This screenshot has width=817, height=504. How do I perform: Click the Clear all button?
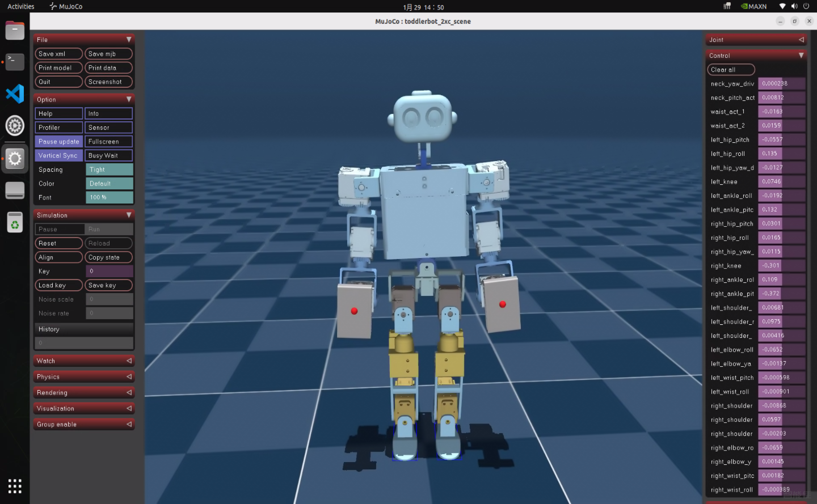click(731, 70)
